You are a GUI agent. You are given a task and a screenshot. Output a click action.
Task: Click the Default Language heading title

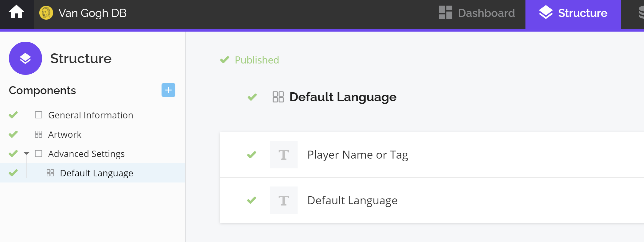click(x=343, y=97)
